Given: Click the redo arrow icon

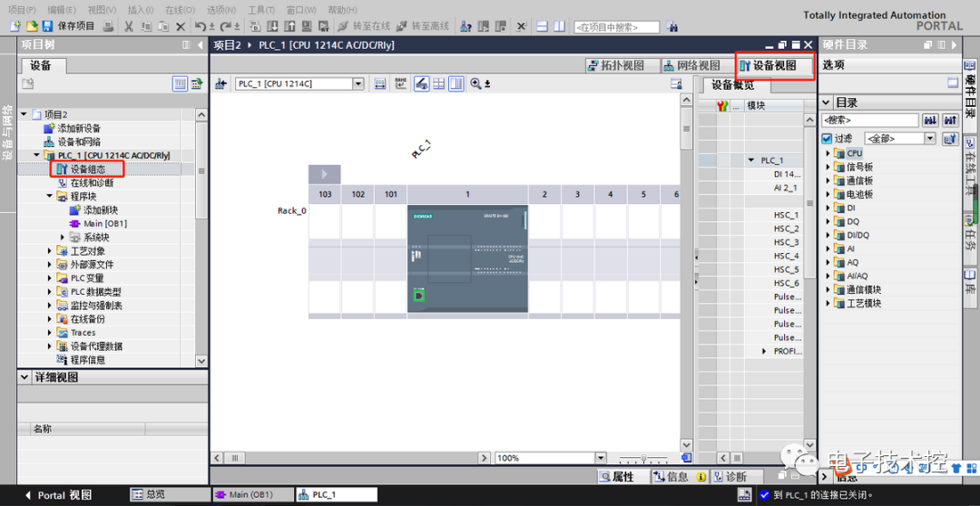Looking at the screenshot, I should pyautogui.click(x=226, y=26).
